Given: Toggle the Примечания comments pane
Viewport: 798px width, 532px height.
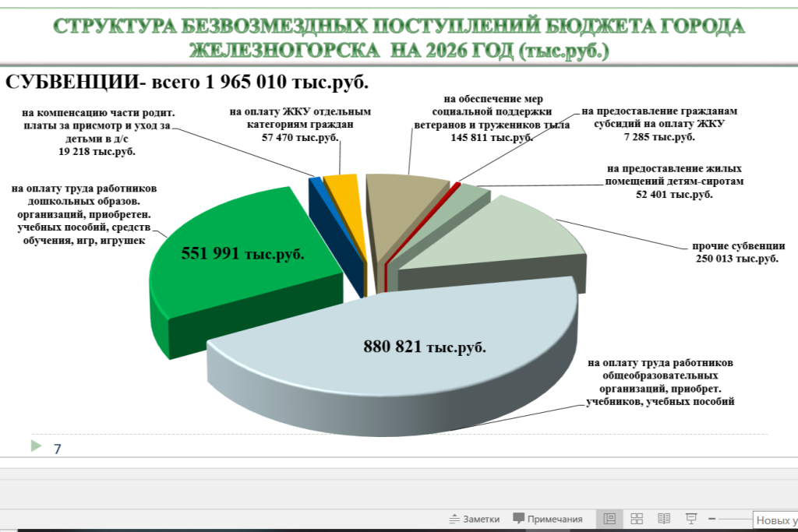Looking at the screenshot, I should click(x=548, y=520).
